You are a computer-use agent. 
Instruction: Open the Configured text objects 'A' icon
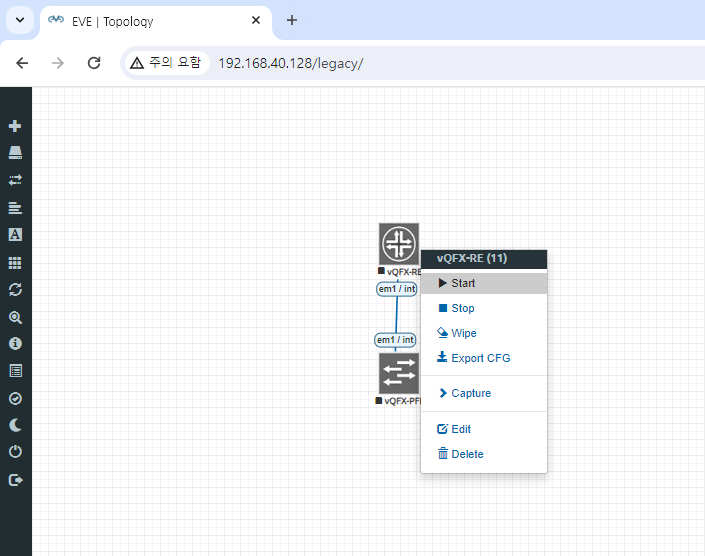15,235
